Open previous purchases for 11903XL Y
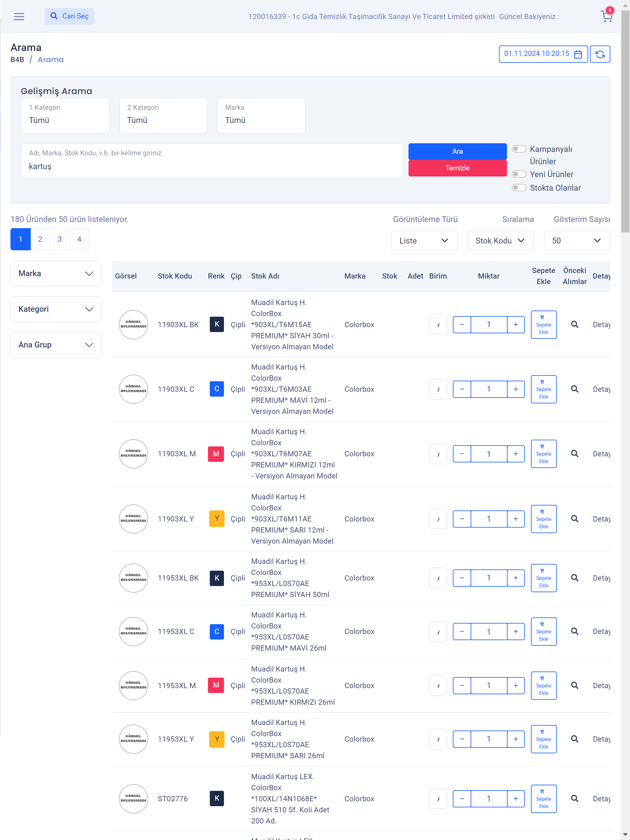Viewport: 630px width, 840px height. pyautogui.click(x=575, y=519)
